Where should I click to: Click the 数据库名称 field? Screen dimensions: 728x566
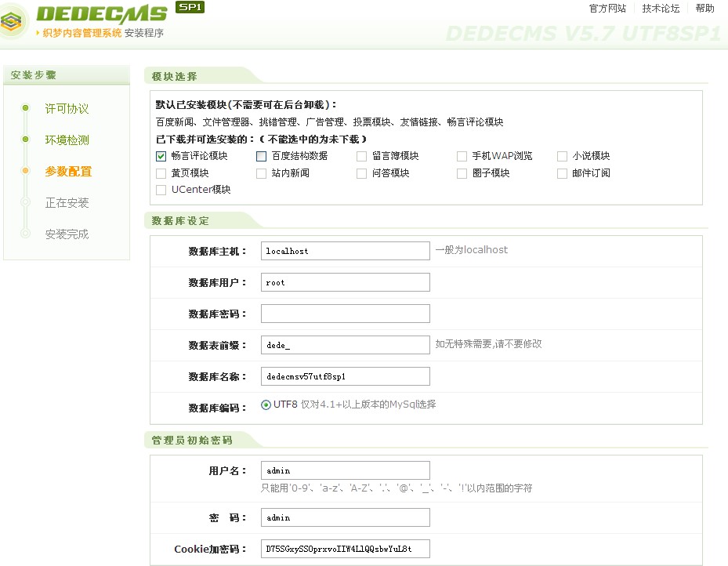pos(346,376)
